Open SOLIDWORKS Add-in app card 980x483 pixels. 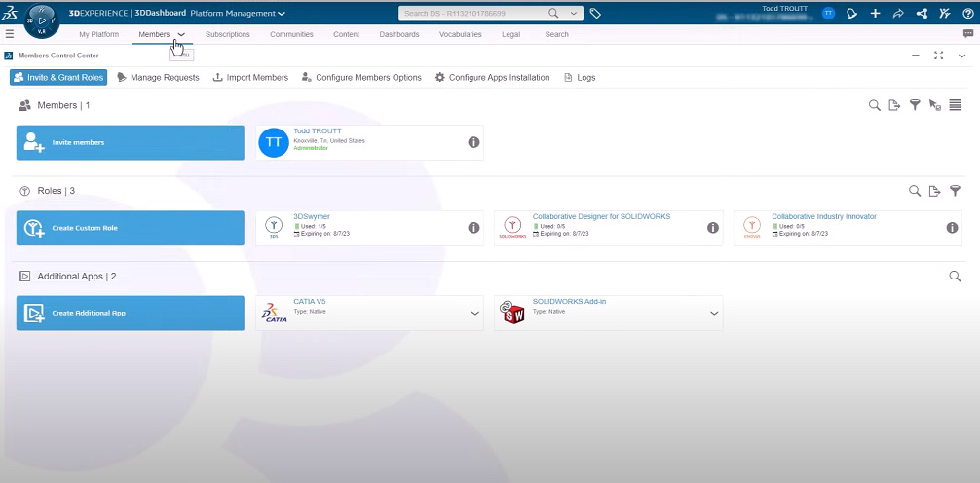coord(608,313)
